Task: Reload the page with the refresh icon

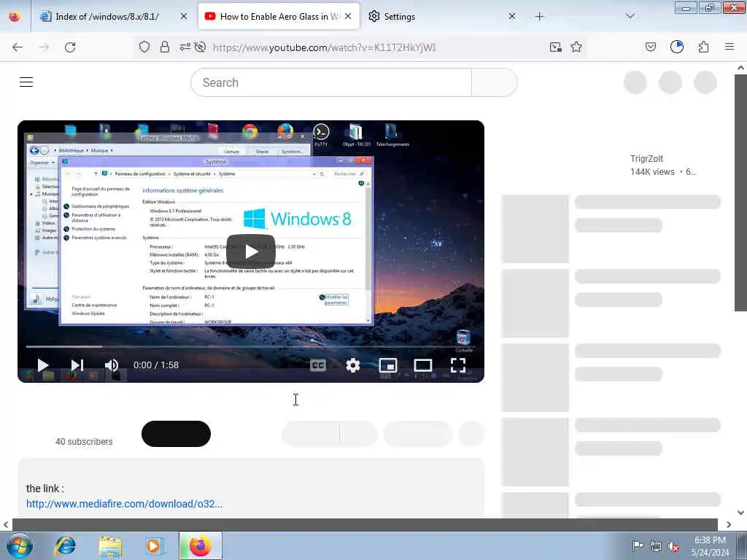Action: [x=70, y=47]
